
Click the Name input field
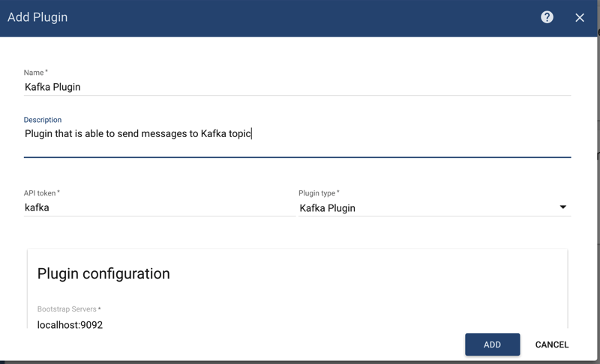click(297, 87)
